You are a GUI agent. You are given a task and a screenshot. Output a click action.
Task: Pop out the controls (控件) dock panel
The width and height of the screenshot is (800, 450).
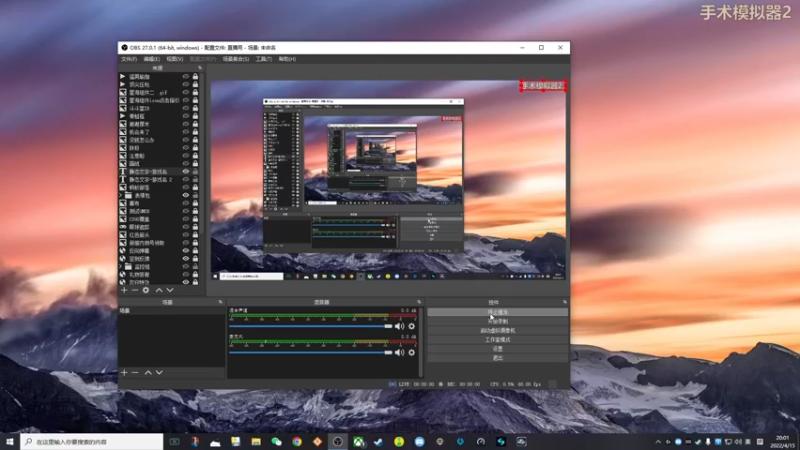(x=565, y=302)
